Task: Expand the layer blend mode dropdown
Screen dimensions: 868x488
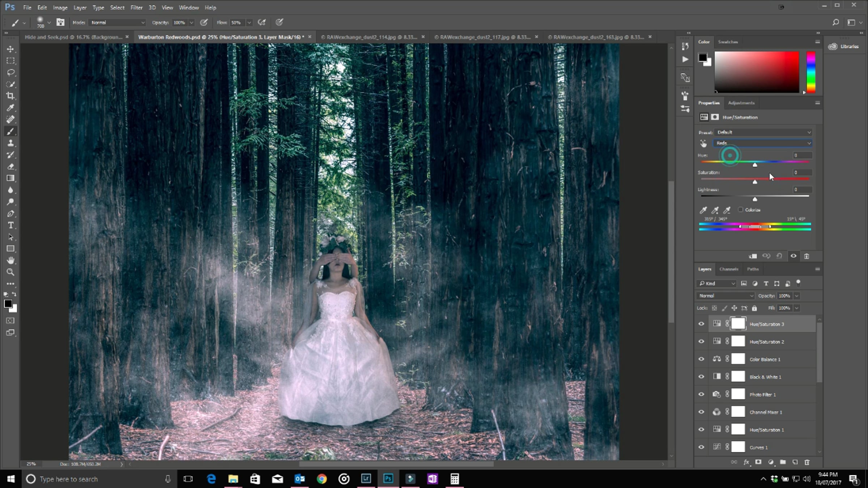Action: [725, 296]
